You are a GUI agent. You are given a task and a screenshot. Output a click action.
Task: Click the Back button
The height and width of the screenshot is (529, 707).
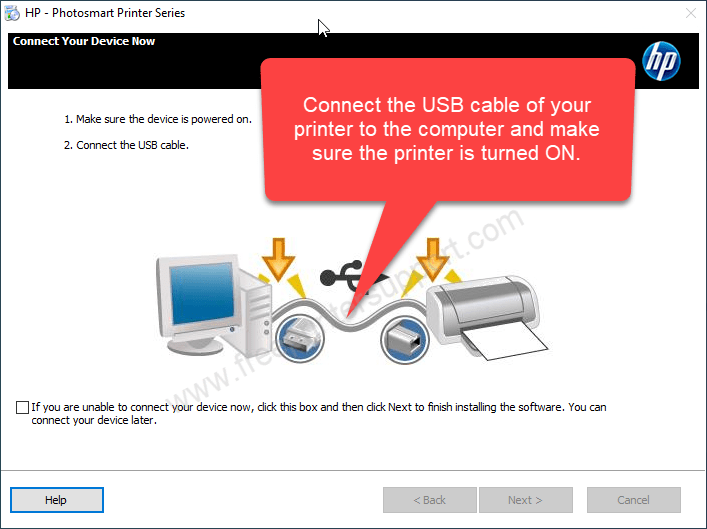430,500
